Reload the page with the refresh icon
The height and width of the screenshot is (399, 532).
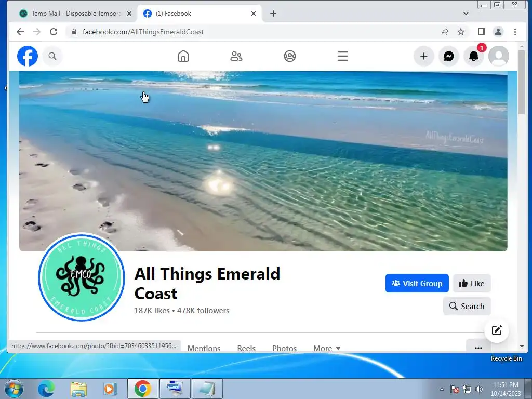(54, 32)
